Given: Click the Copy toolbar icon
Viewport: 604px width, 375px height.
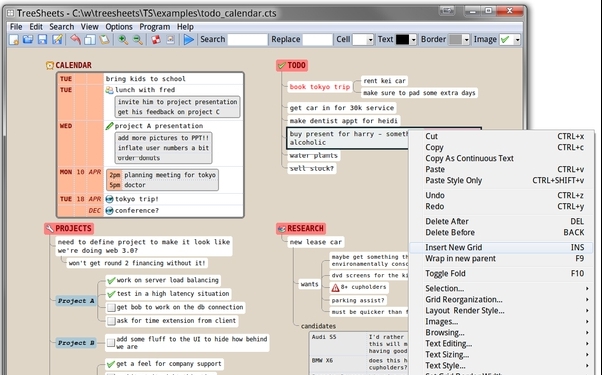Looking at the screenshot, I should pos(90,39).
